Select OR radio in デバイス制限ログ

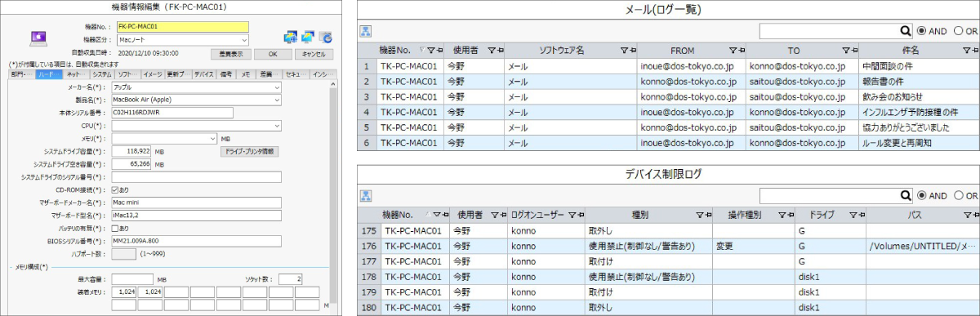(x=959, y=196)
